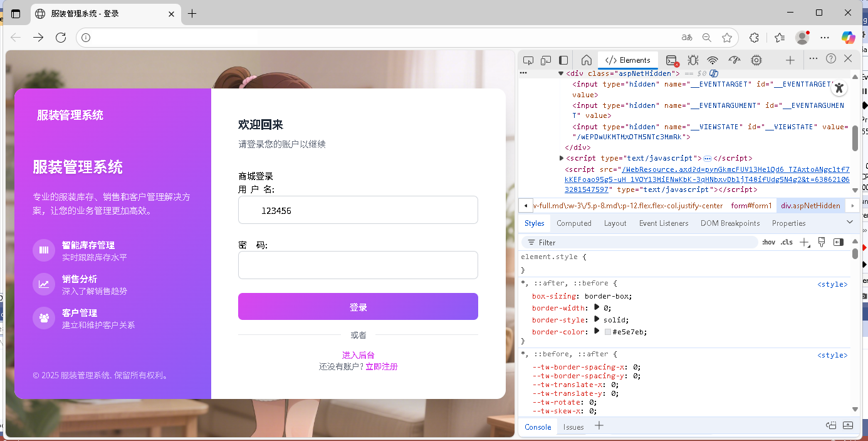This screenshot has height=441, width=868.
Task: Show more Styles pane tabs chevron
Action: (x=850, y=222)
